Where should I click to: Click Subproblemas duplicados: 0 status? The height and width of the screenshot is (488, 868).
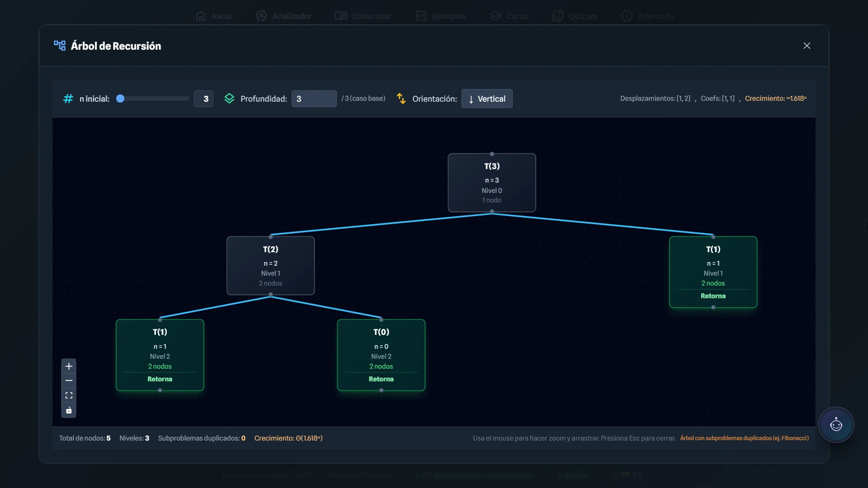202,438
